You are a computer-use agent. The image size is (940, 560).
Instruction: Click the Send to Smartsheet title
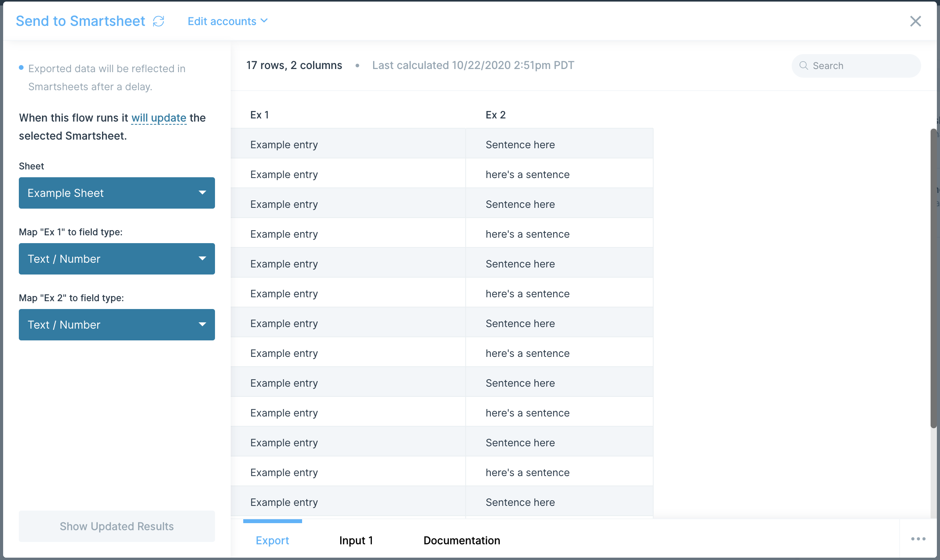80,21
